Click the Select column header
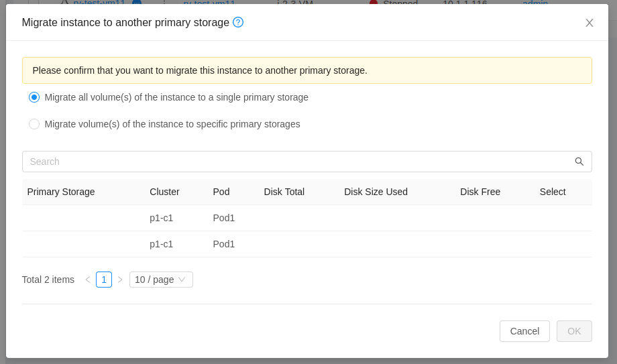Image resolution: width=617 pixels, height=364 pixels. point(553,192)
